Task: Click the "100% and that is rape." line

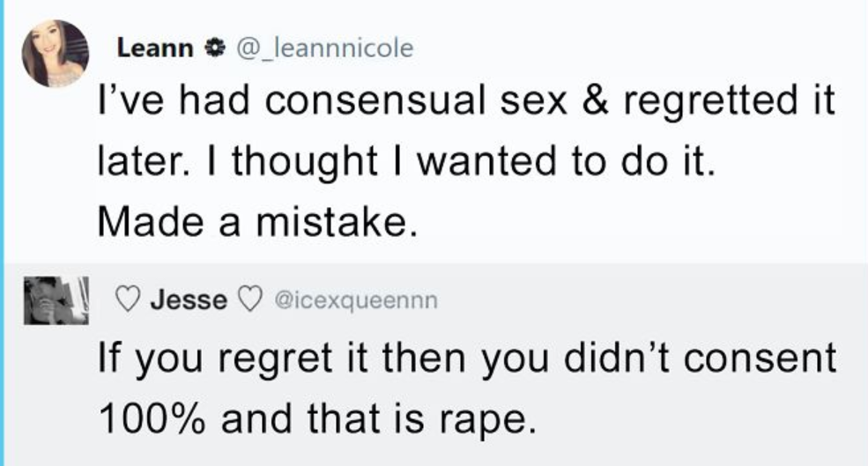Action: [x=318, y=419]
